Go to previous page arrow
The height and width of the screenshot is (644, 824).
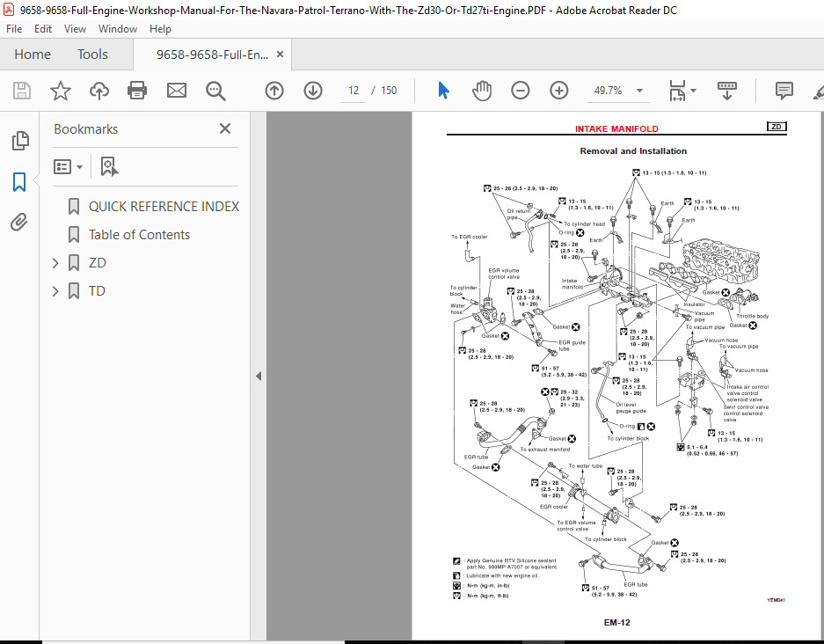(274, 91)
